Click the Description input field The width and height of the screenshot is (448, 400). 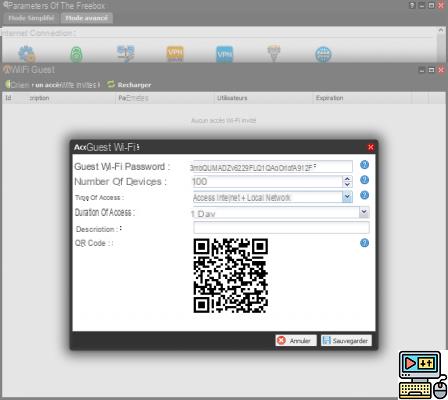tap(281, 228)
